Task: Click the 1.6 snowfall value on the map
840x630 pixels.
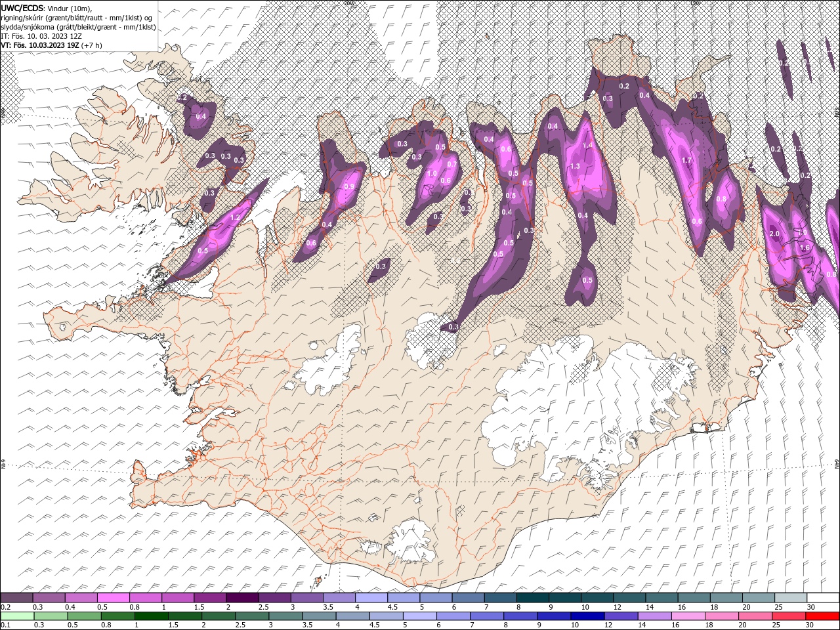Action: pos(806,247)
